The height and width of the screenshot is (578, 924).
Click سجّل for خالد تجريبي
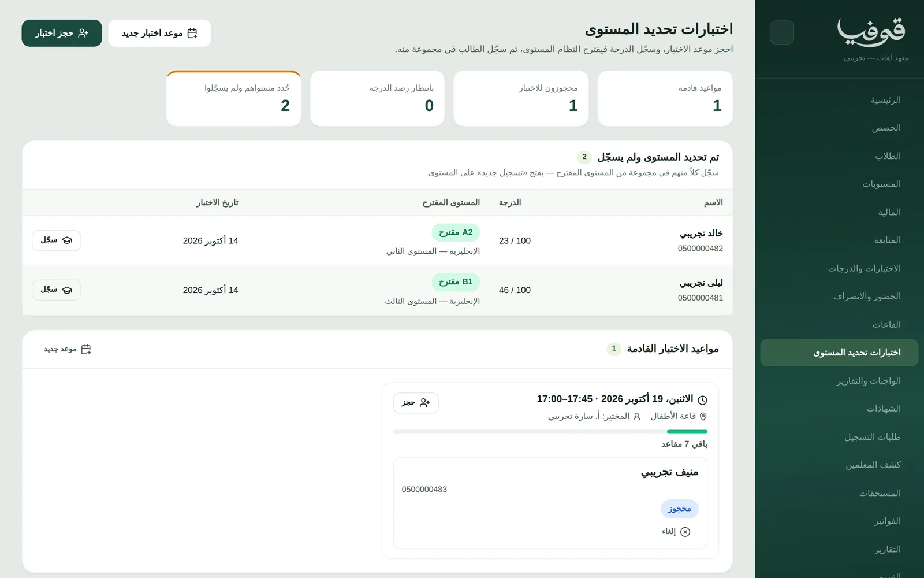pos(56,240)
